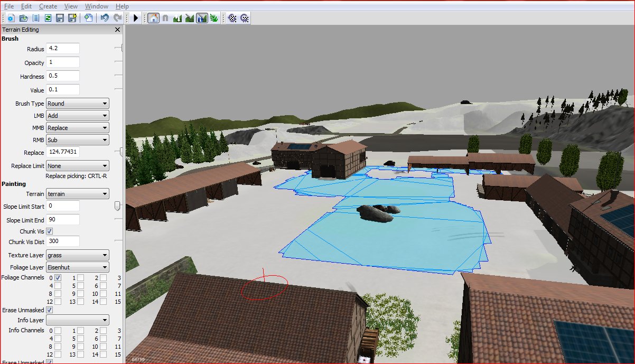Select the foliage paint grass icon

213,18
